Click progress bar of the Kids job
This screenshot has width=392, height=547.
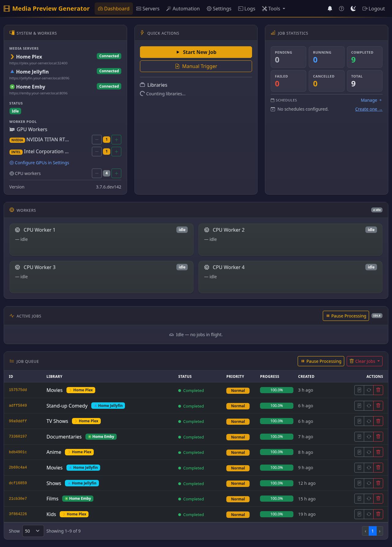coord(277,514)
